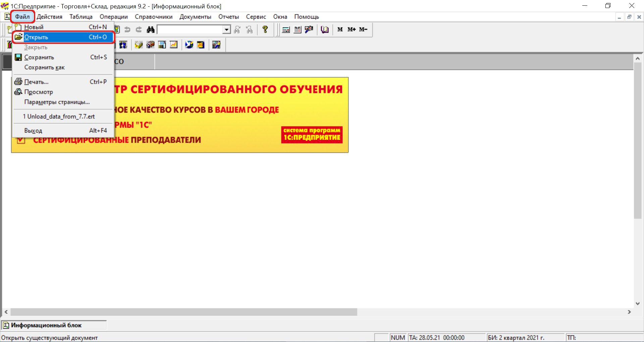The height and width of the screenshot is (342, 644).
Task: Open the calculator toolbar icon
Action: pyautogui.click(x=286, y=29)
